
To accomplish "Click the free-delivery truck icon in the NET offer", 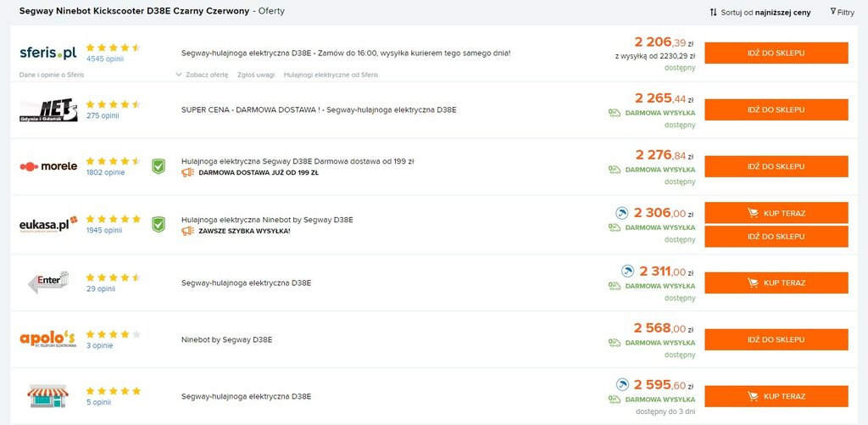I will [615, 113].
